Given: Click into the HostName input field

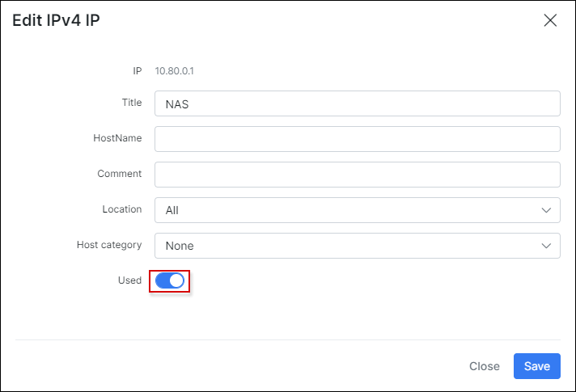Looking at the screenshot, I should [x=357, y=139].
